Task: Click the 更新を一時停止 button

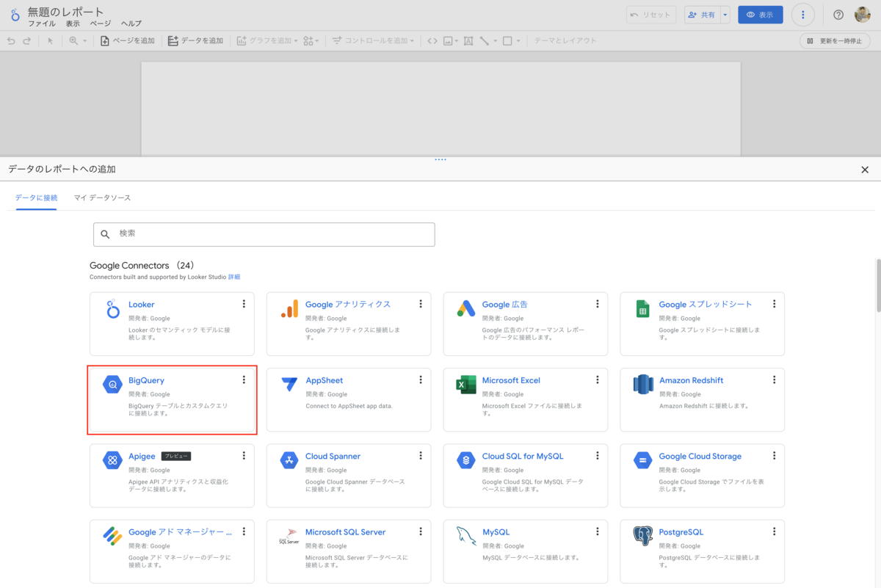Action: pos(835,41)
